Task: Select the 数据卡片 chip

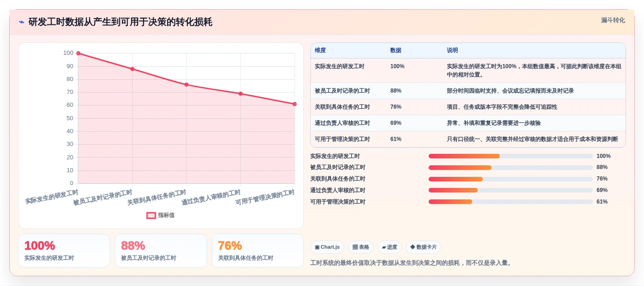Action: click(x=424, y=247)
